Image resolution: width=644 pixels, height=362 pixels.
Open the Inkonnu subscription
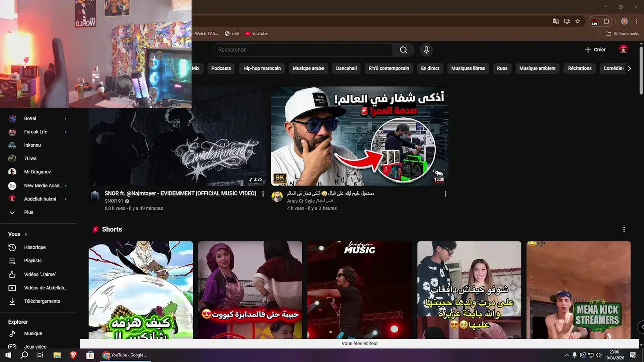point(38,145)
